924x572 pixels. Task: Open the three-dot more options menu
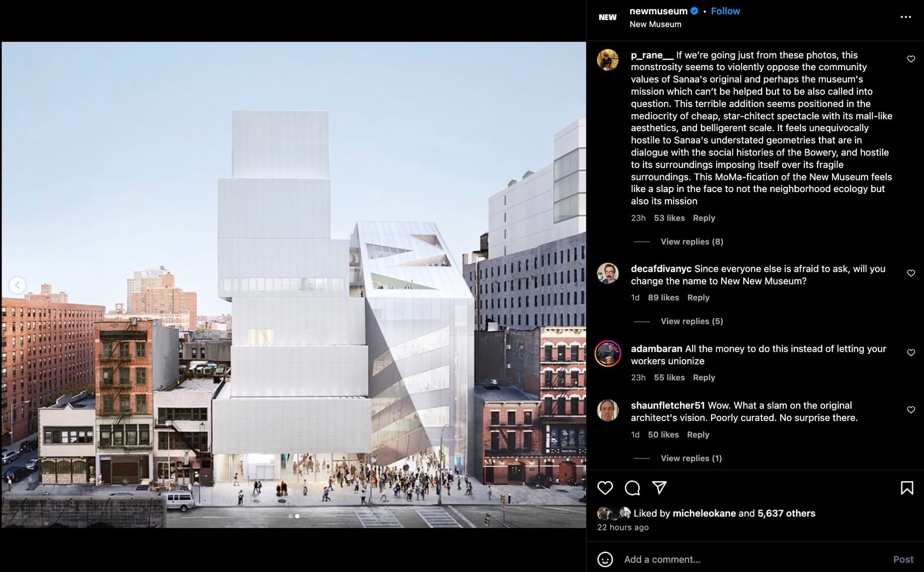pyautogui.click(x=906, y=17)
